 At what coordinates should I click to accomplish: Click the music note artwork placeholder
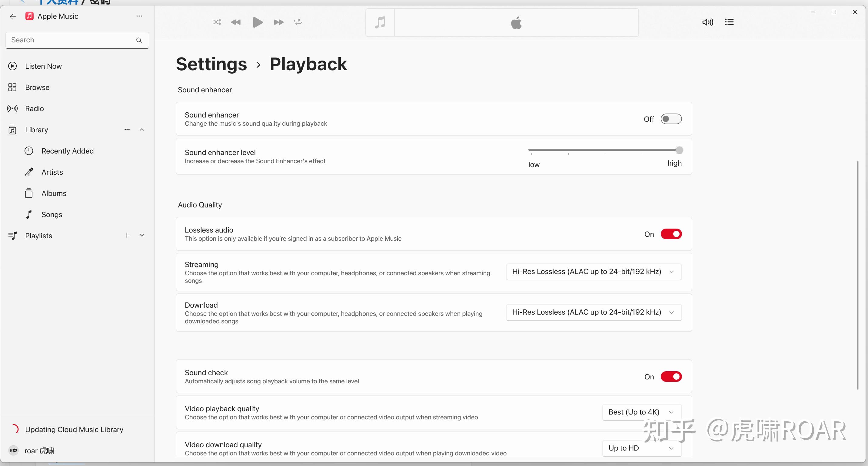click(380, 23)
